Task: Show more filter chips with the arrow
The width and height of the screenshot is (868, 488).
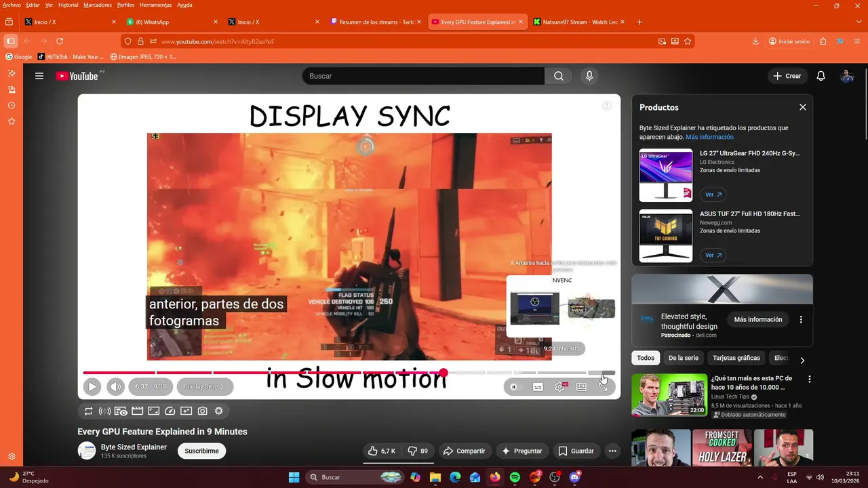Action: (x=802, y=361)
